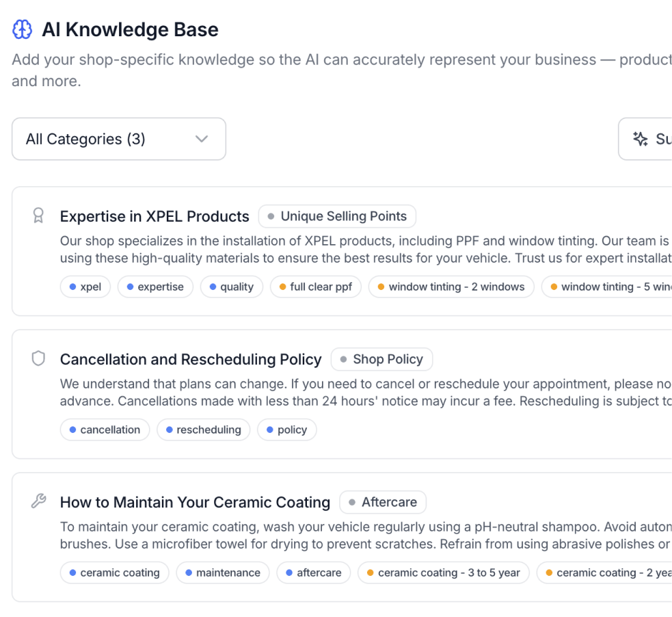Select the blue ceramic coating tag
The image size is (672, 617).
115,573
